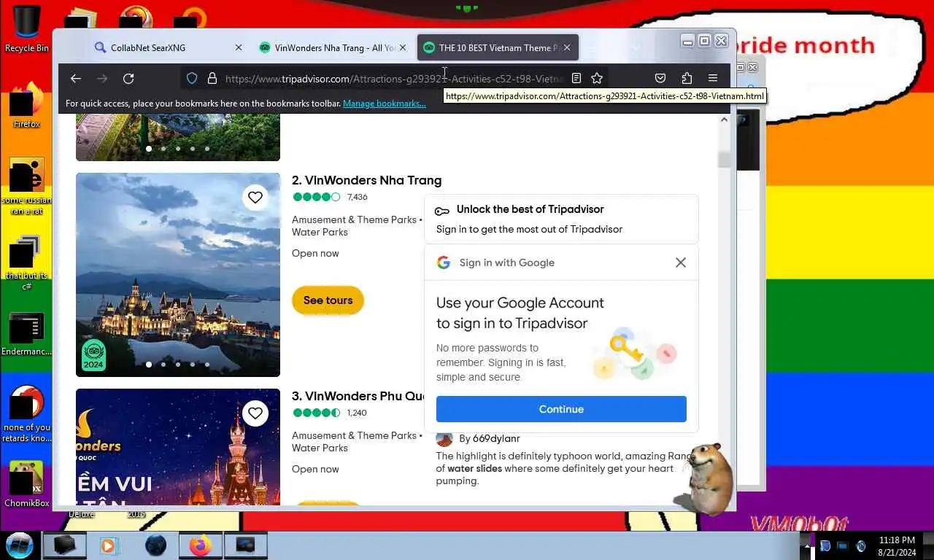Click See tours for VinWonders Nha Trang
Screen dimensions: 934x560
(x=328, y=300)
